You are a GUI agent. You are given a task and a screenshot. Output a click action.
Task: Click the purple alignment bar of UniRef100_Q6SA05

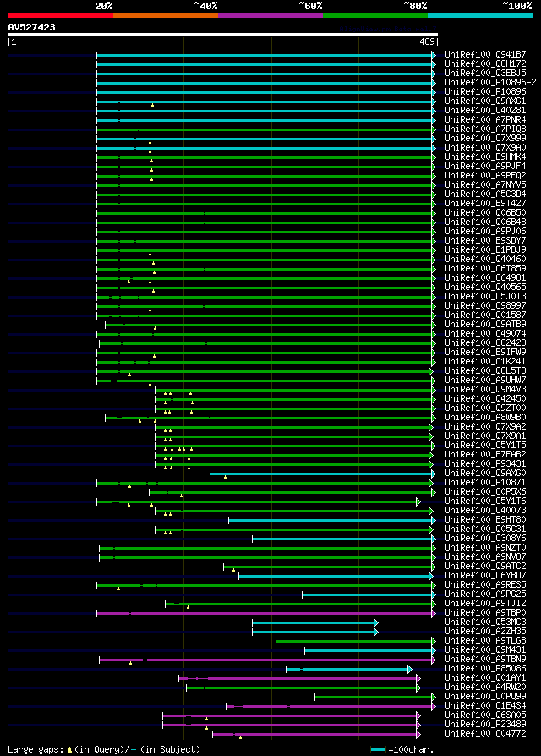pos(292,715)
